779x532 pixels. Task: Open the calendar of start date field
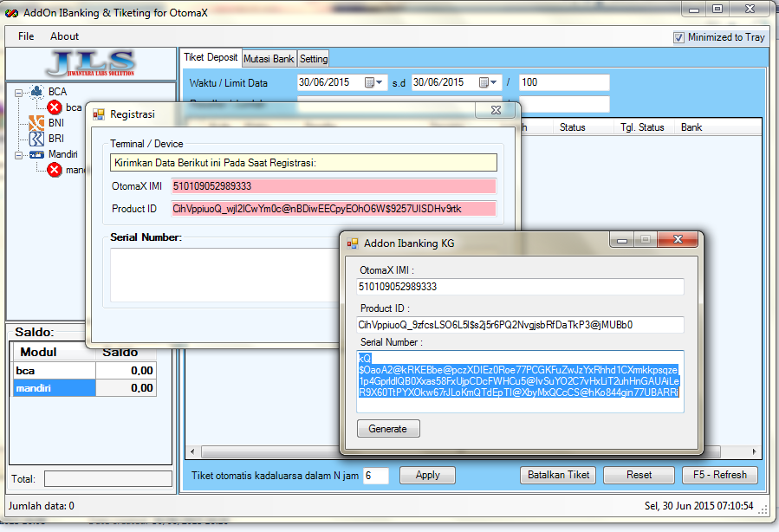pos(373,82)
